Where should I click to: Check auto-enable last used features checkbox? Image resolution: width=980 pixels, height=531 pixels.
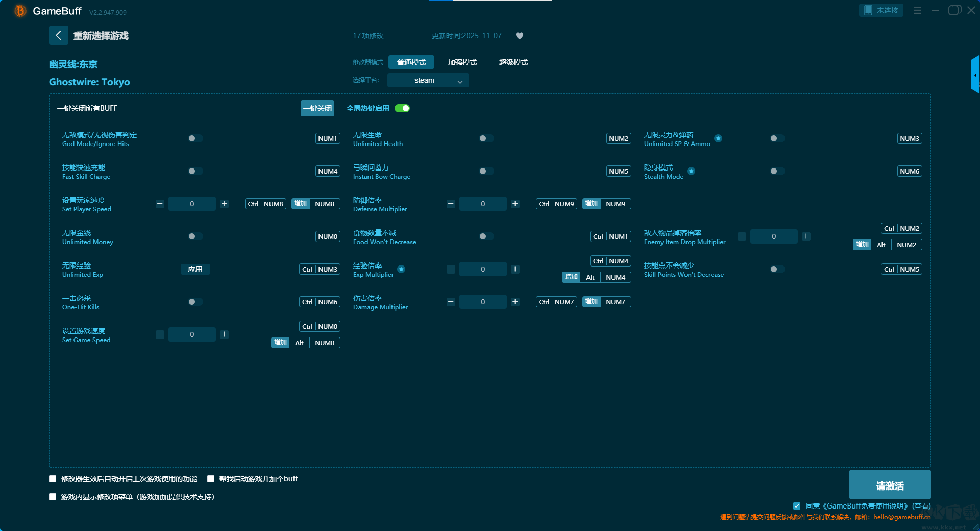[53, 479]
